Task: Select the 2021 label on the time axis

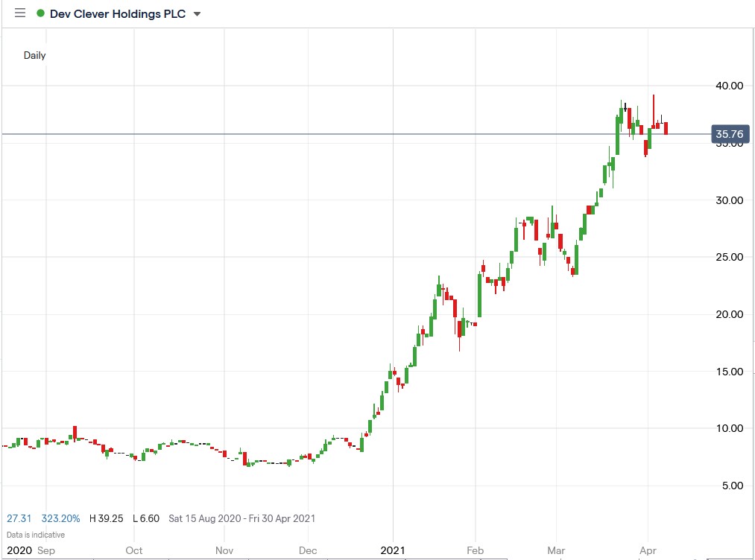Action: 393,551
